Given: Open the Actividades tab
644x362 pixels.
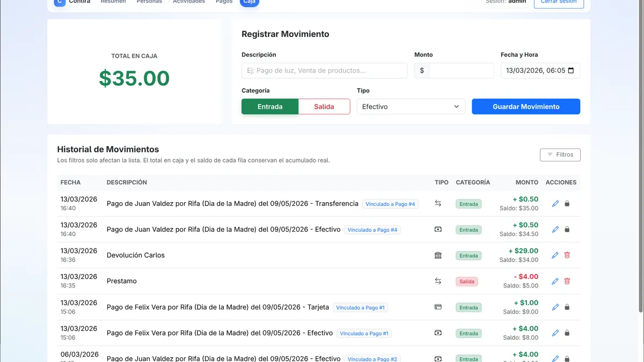Looking at the screenshot, I should point(189,2).
